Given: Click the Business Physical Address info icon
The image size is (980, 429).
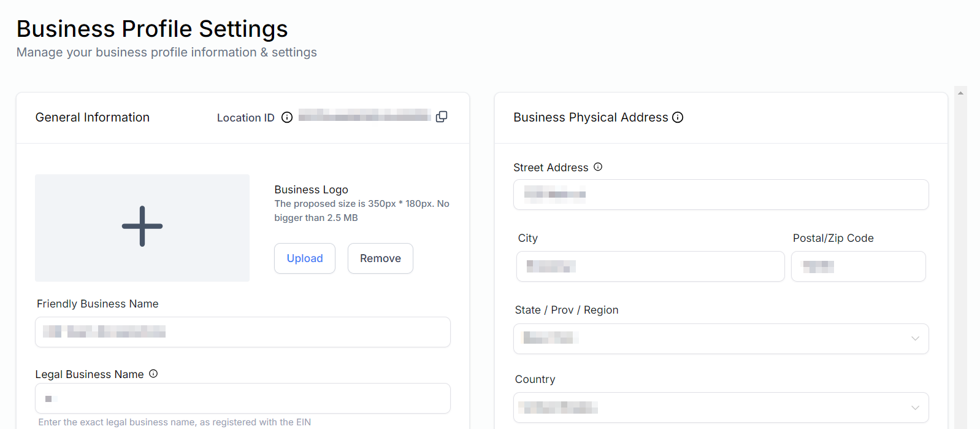Looking at the screenshot, I should [x=678, y=117].
